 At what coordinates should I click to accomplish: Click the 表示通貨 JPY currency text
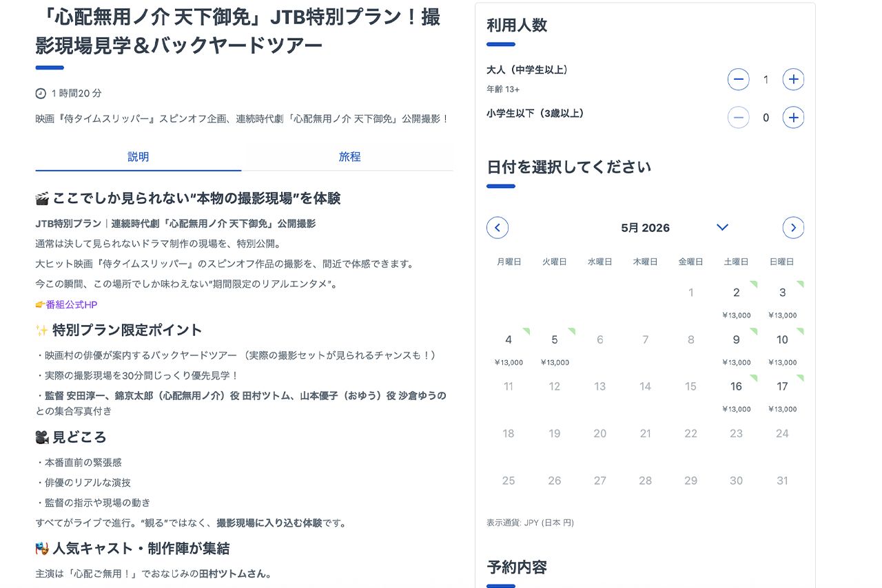530,523
